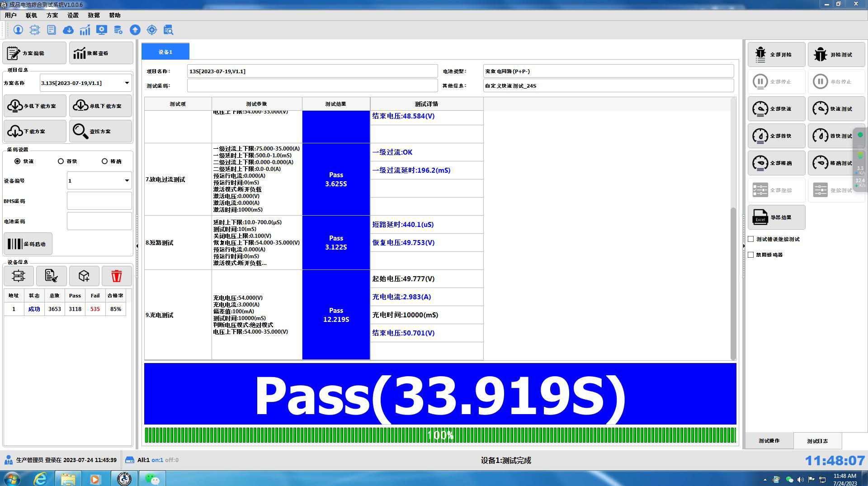
Task: Open the bar chart statistics toolbar icon
Action: point(85,30)
